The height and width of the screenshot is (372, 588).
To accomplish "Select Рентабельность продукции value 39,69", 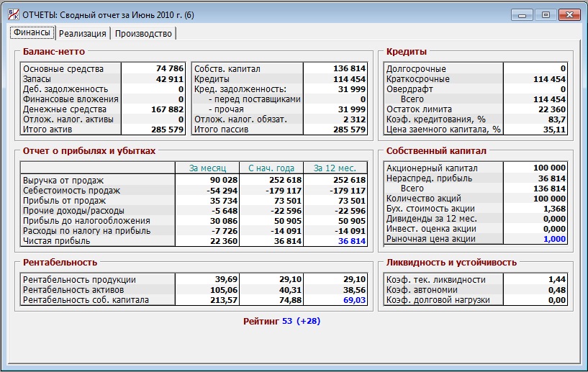I will pyautogui.click(x=226, y=280).
